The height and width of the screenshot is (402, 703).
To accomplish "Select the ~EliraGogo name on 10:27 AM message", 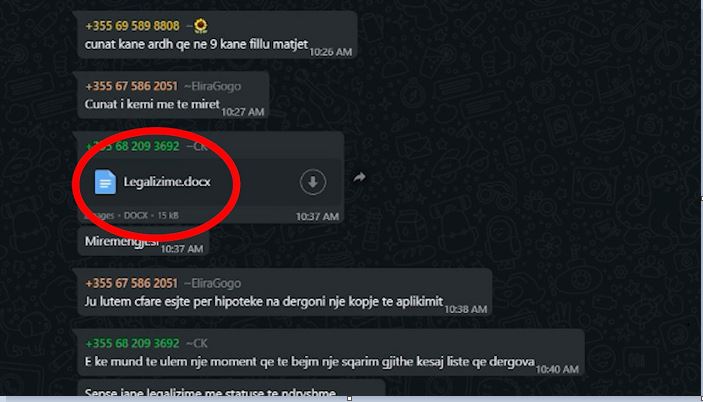I will [x=212, y=86].
